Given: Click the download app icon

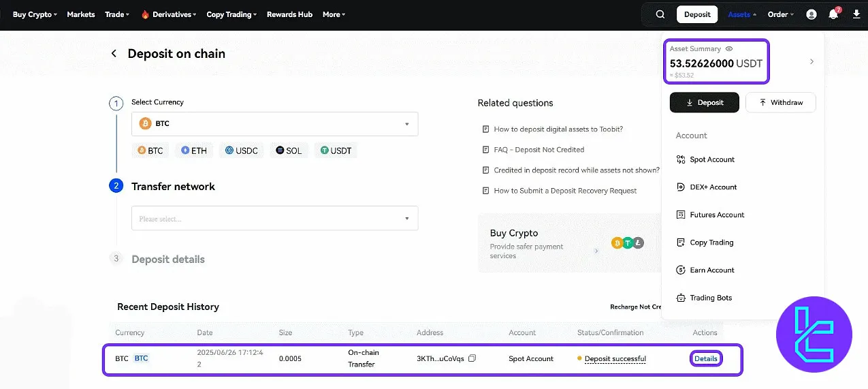Looking at the screenshot, I should [856, 14].
